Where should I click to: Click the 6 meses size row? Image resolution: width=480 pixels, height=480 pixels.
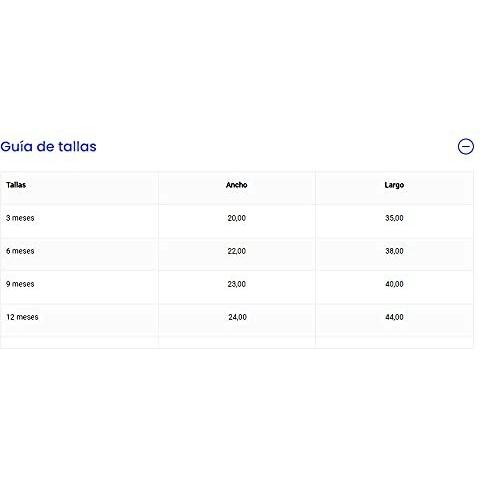pyautogui.click(x=237, y=251)
